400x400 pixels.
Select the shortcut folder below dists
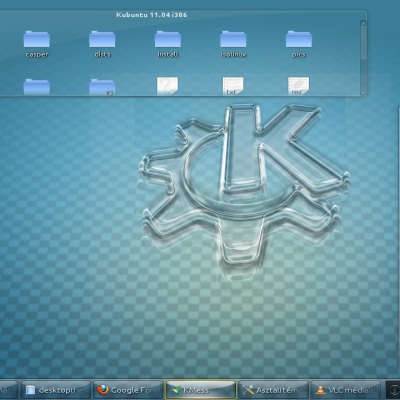click(102, 87)
